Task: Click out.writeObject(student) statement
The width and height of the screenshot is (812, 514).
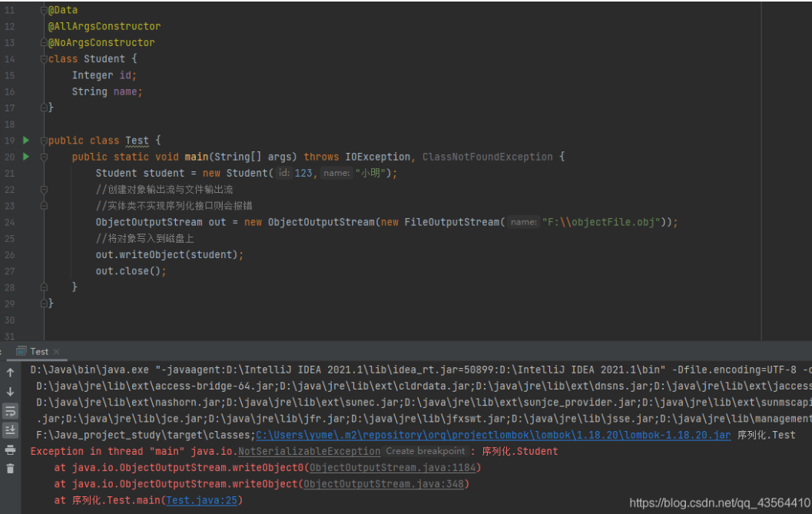Action: pyautogui.click(x=169, y=255)
